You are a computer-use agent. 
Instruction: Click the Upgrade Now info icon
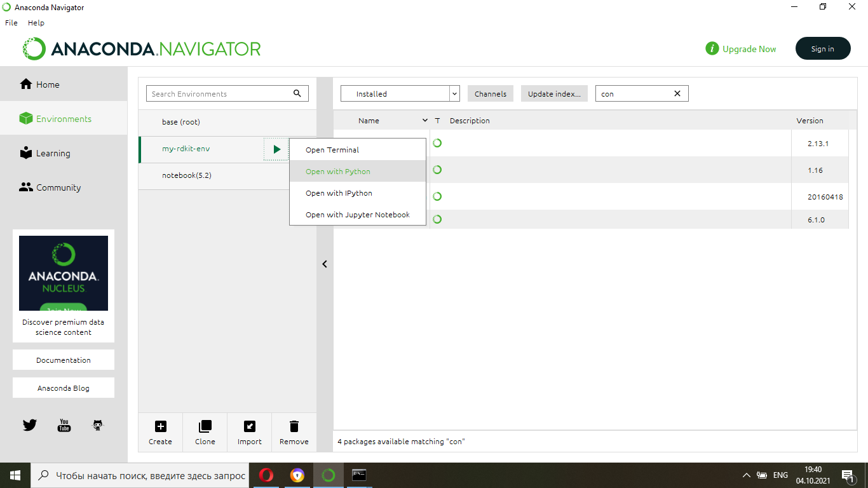(x=712, y=49)
